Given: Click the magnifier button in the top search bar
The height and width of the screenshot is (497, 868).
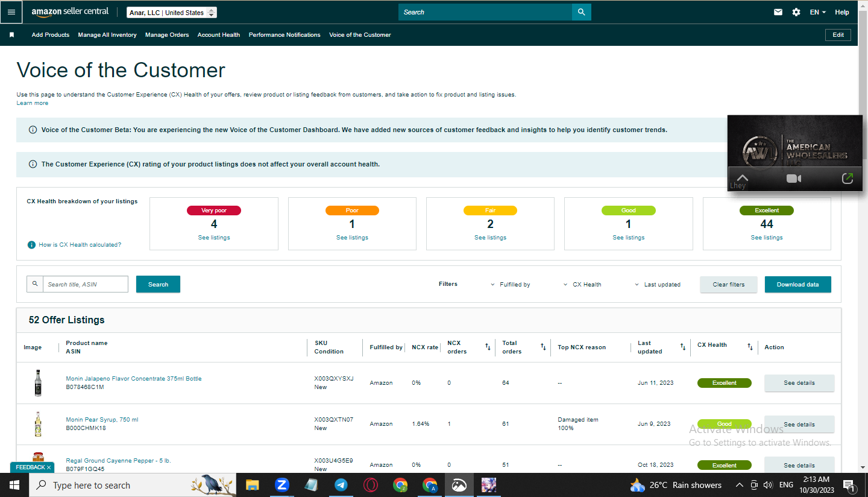Looking at the screenshot, I should coord(581,12).
